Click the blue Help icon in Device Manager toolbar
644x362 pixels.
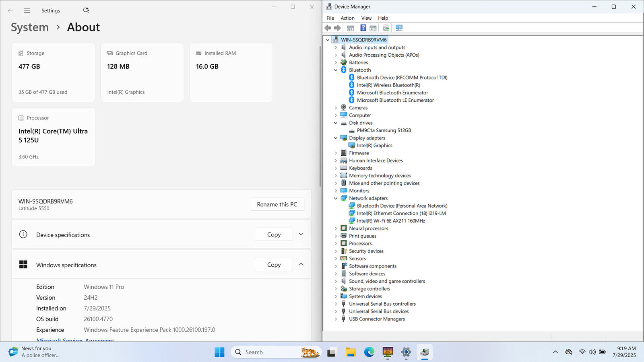[363, 28]
